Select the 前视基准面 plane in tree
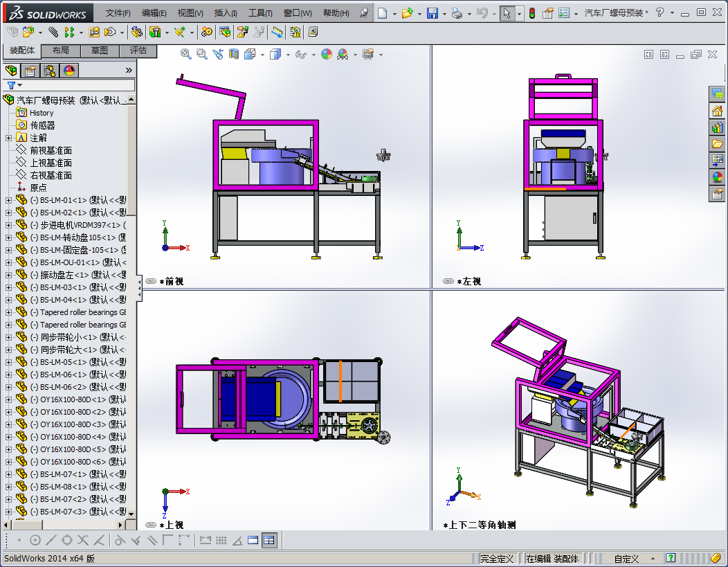The height and width of the screenshot is (567, 728). click(x=51, y=150)
